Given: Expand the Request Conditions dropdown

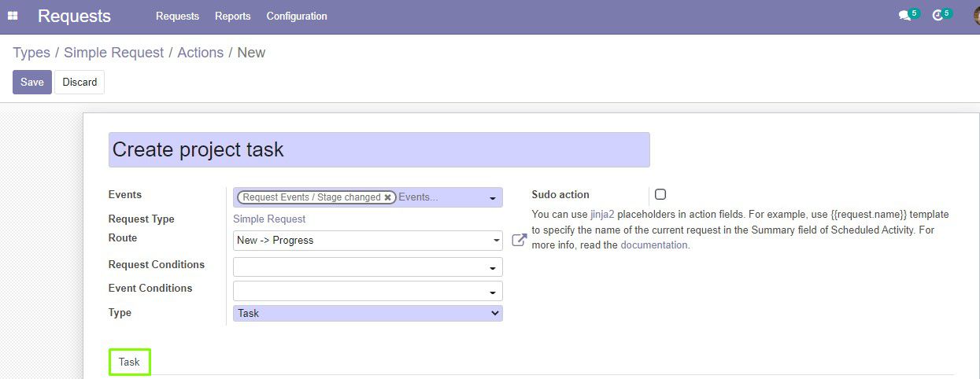Looking at the screenshot, I should (x=368, y=267).
